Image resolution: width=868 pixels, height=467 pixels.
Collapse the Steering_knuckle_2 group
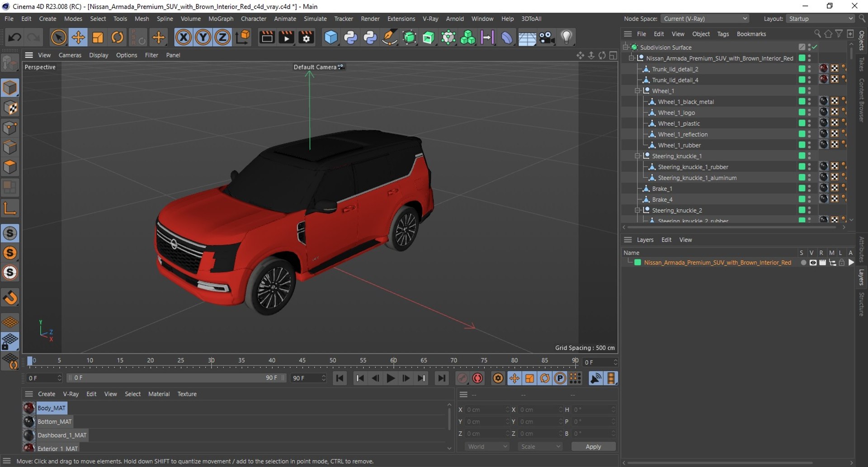pyautogui.click(x=637, y=210)
